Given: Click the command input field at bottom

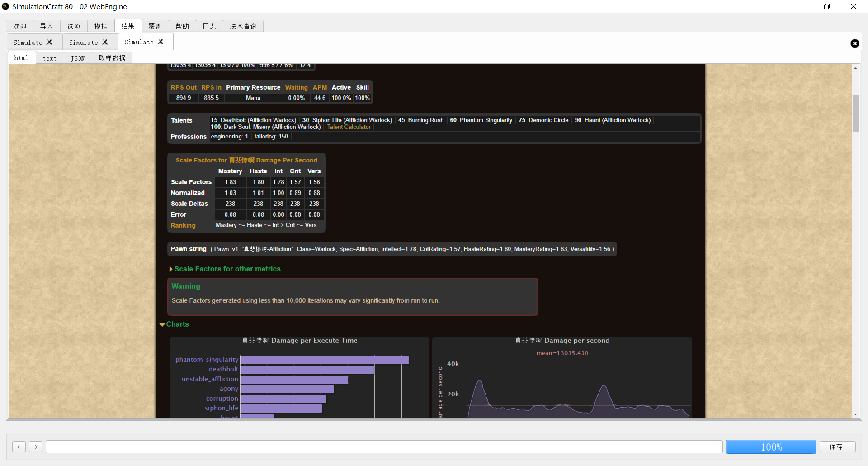Looking at the screenshot, I should coord(384,447).
